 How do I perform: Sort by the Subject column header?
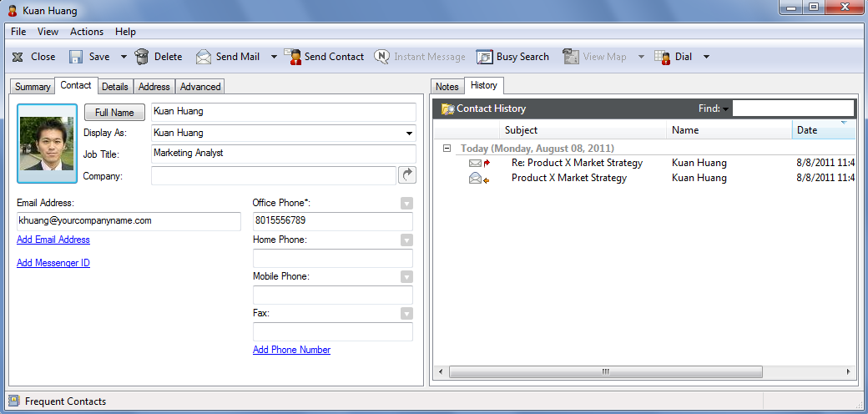pyautogui.click(x=583, y=130)
